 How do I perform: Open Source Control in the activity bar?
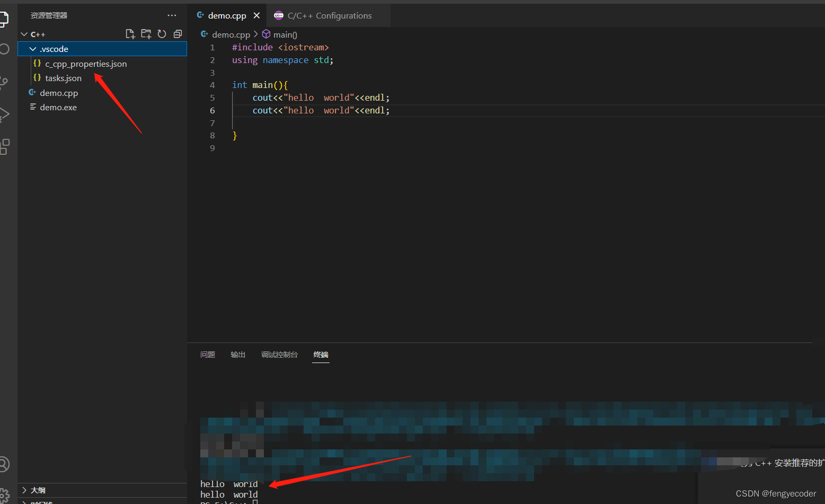pos(4,82)
